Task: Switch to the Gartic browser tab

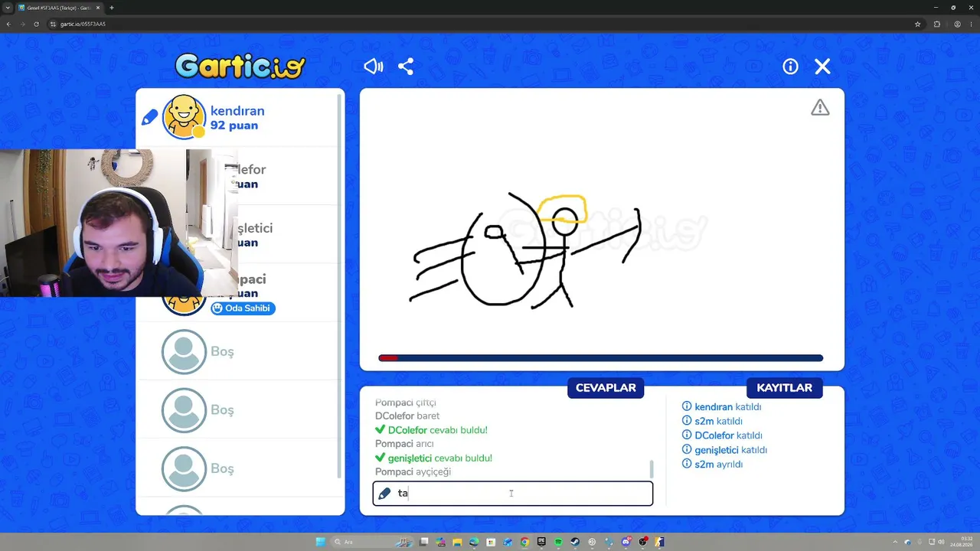Action: [60, 8]
